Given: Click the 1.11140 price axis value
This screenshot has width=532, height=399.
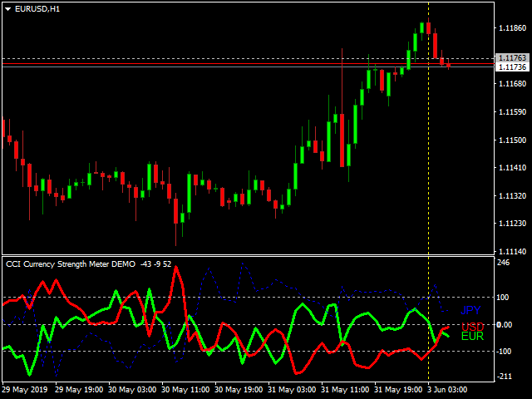Looking at the screenshot, I should 512,251.
